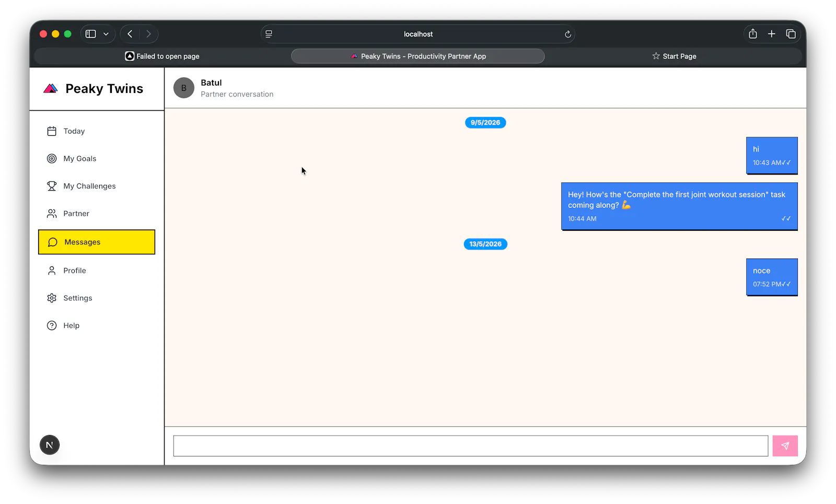Open My Challenges trophy icon

[52, 186]
